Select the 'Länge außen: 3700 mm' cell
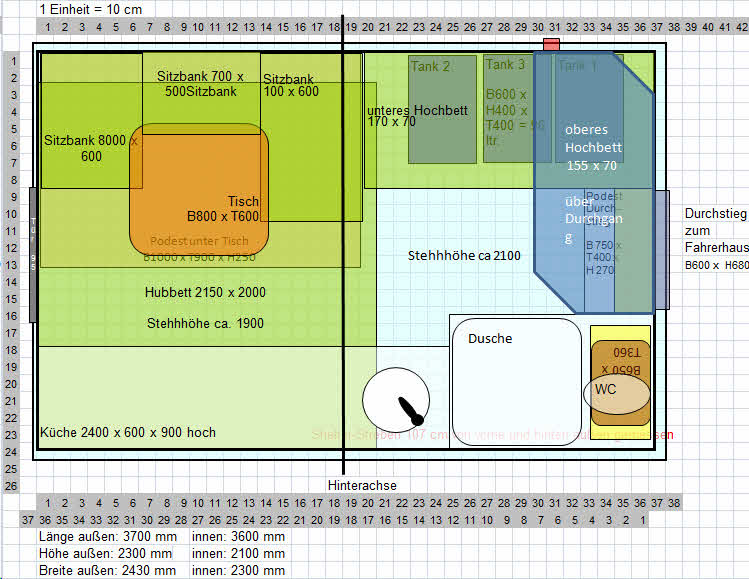This screenshot has height=579, width=749. pos(108,536)
